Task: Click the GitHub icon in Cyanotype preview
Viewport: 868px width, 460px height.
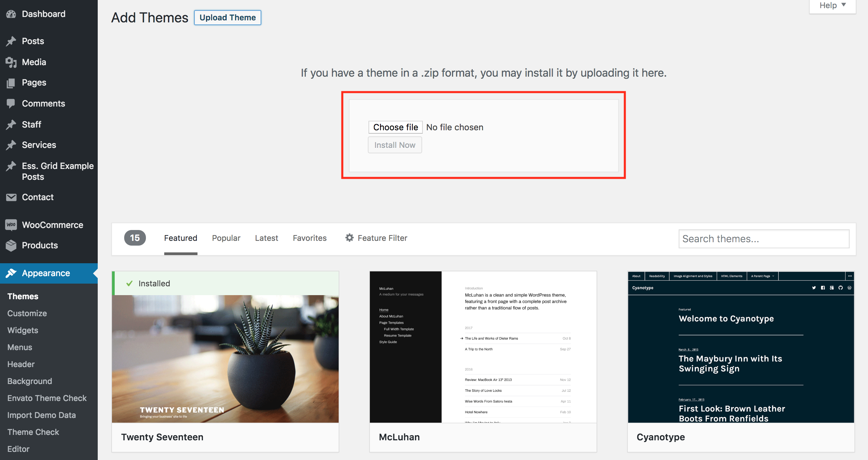Action: [841, 288]
